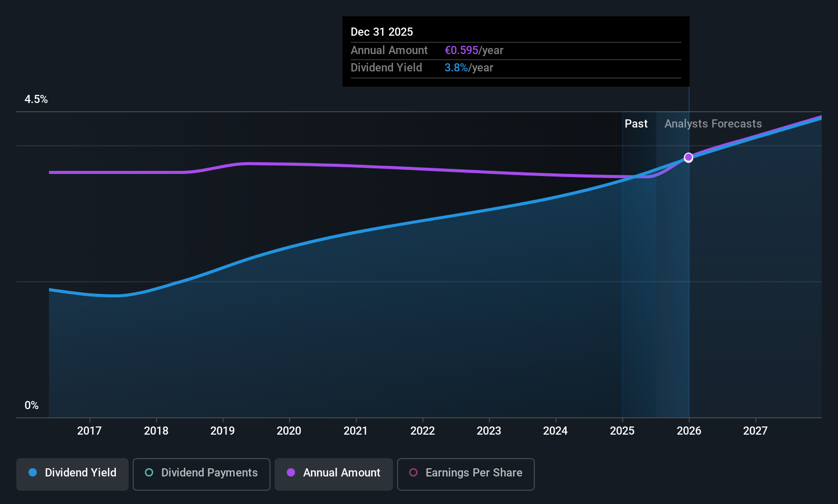This screenshot has width=838, height=504.
Task: Click the 2025 x-axis label
Action: tap(622, 431)
